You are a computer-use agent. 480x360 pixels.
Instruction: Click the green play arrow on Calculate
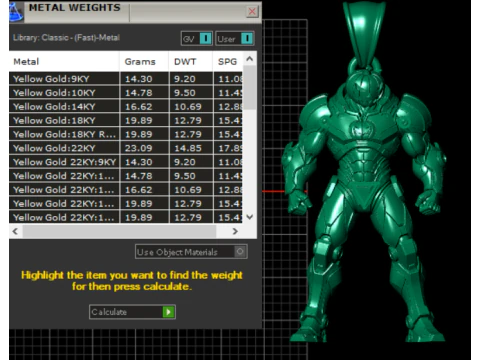pos(169,312)
